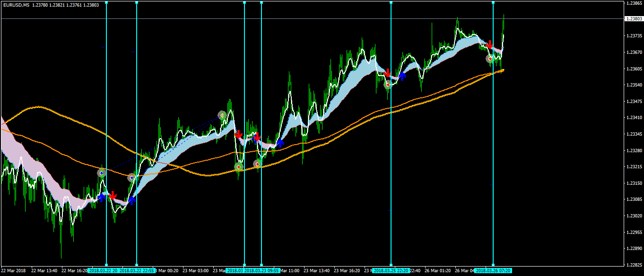Viewport: 644px width, 276px height.
Task: Click the red down arrow before the 2018.03.25 22:20 line
Action: [x=388, y=73]
